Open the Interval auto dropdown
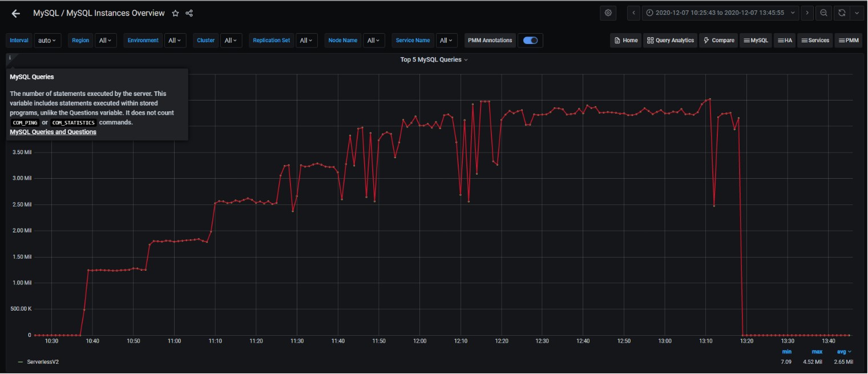The height and width of the screenshot is (374, 868). point(48,41)
